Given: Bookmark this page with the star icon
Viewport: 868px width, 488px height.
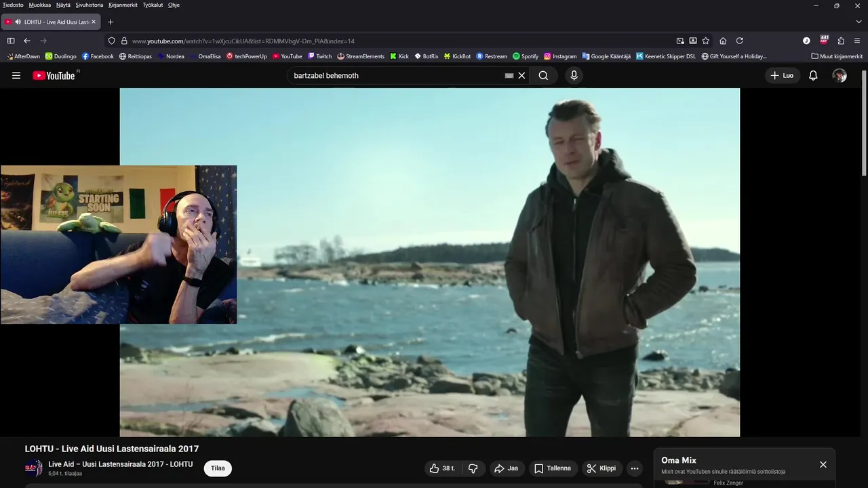Looking at the screenshot, I should (x=706, y=41).
